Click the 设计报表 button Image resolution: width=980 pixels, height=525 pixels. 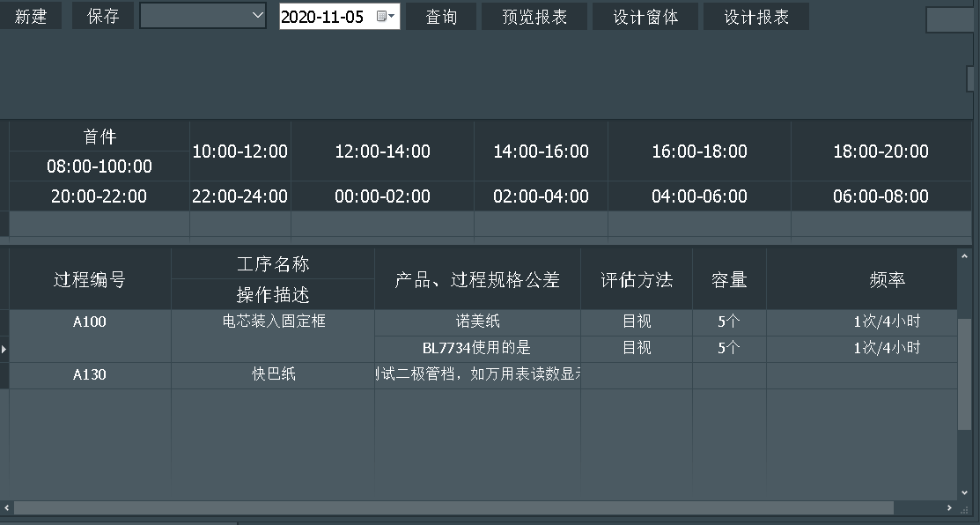tap(755, 15)
